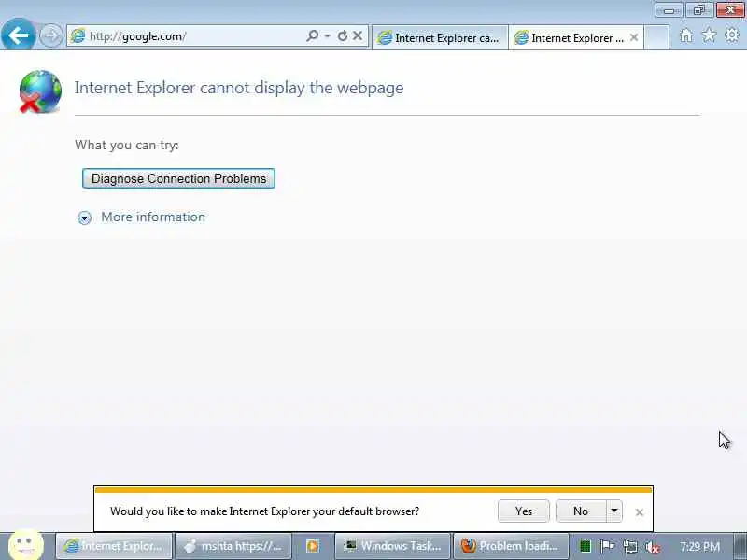The height and width of the screenshot is (560, 747).
Task: Open a new blank tab
Action: click(x=656, y=37)
